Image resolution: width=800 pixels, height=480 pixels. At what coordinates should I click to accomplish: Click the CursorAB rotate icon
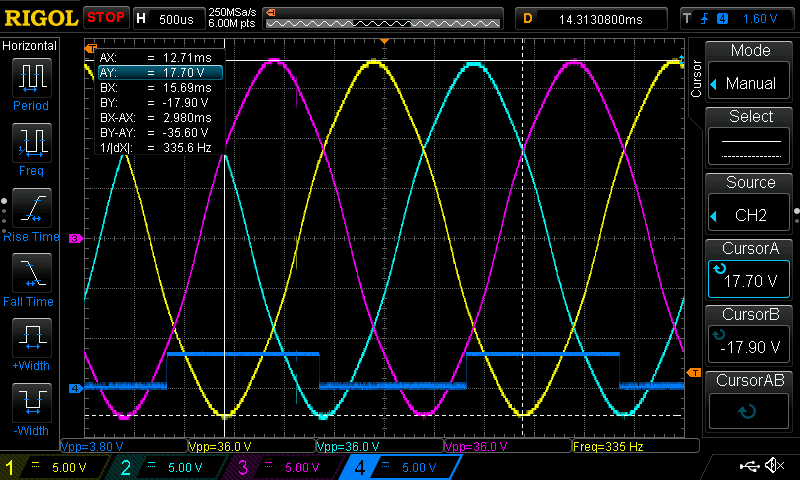[x=747, y=411]
